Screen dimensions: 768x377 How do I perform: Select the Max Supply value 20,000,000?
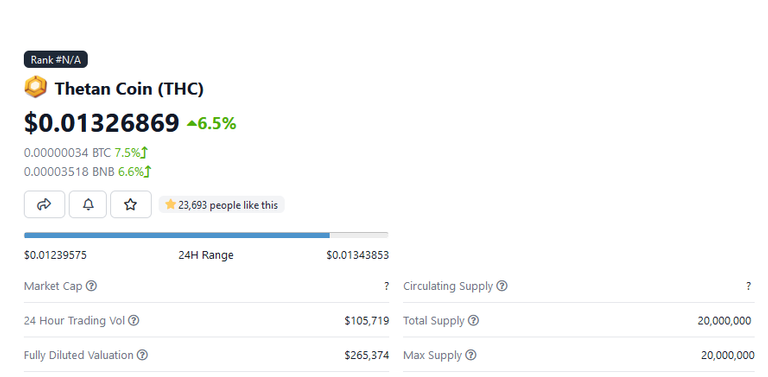coord(728,355)
